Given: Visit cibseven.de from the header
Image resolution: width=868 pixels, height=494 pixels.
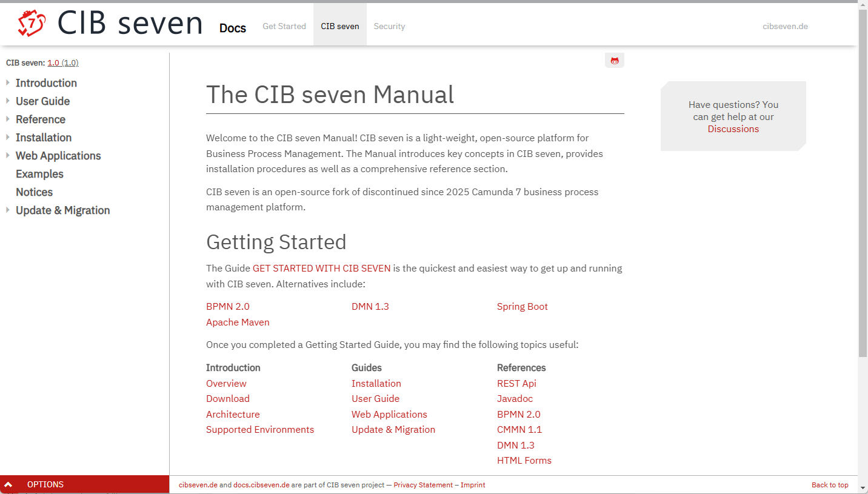Looking at the screenshot, I should tap(784, 26).
